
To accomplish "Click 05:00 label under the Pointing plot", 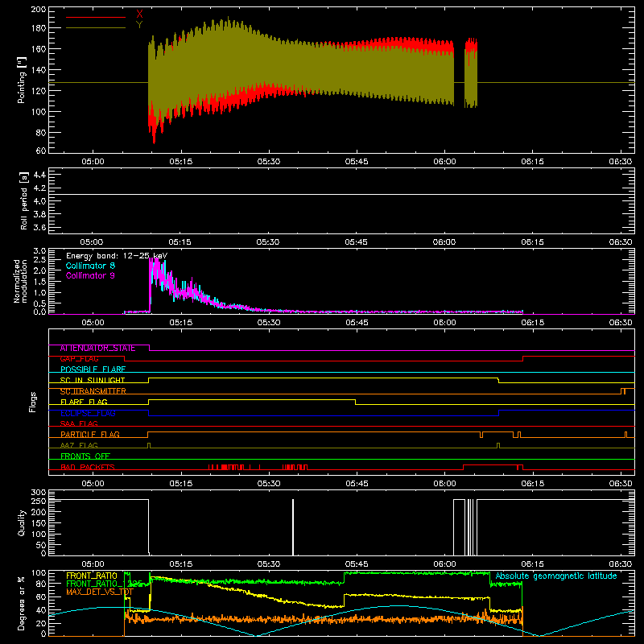I will [x=93, y=162].
